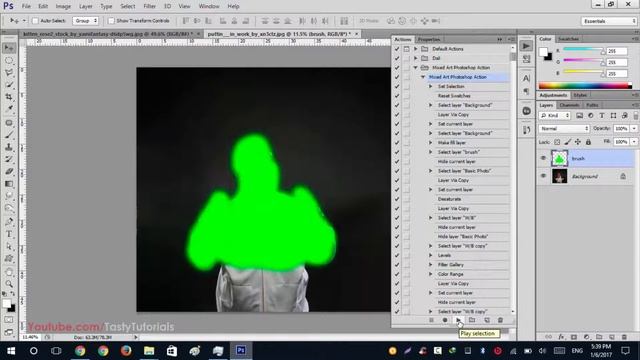Switch to the Properties tab

coord(429,40)
